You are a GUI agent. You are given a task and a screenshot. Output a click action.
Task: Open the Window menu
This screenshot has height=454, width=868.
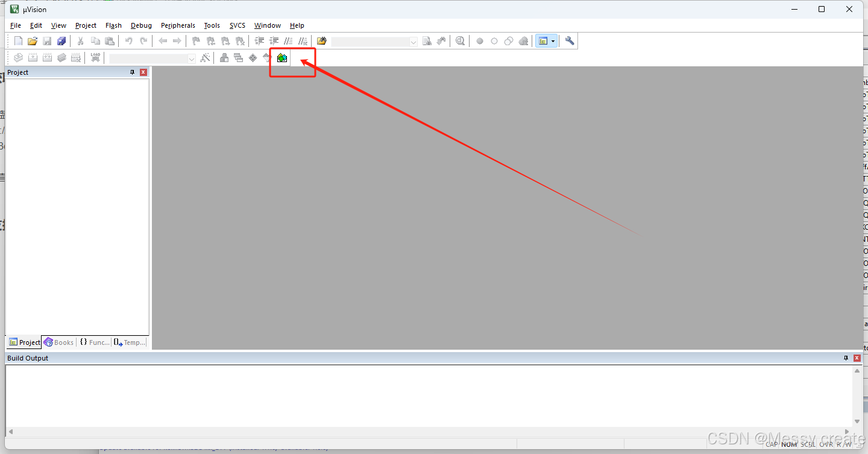pos(268,25)
